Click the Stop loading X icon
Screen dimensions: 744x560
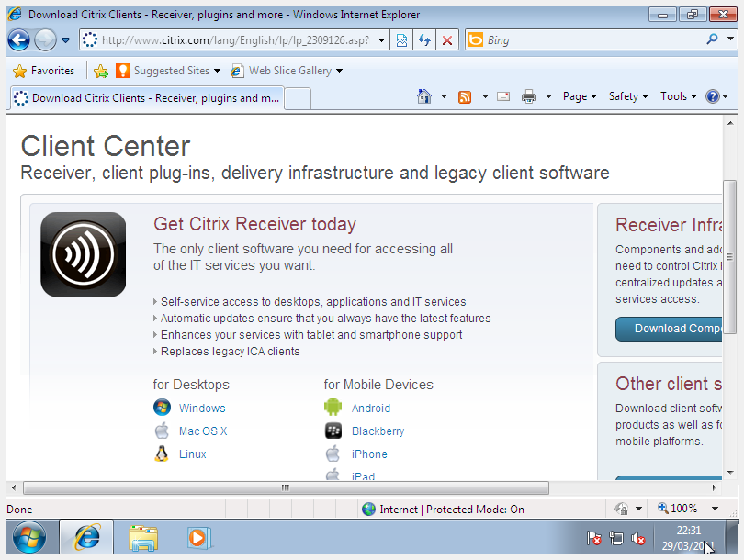tap(447, 40)
